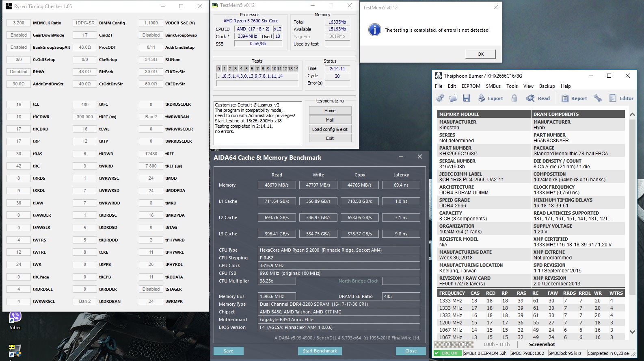Click part number H5AN8G8NAFR in DRAM Components
This screenshot has height=361, width=644.
tap(551, 141)
